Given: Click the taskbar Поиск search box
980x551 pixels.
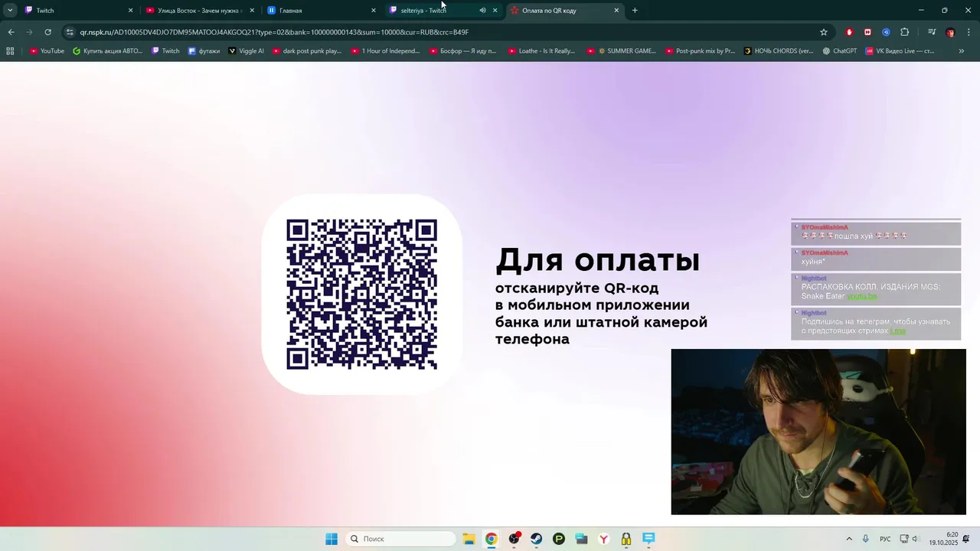Looking at the screenshot, I should point(400,539).
